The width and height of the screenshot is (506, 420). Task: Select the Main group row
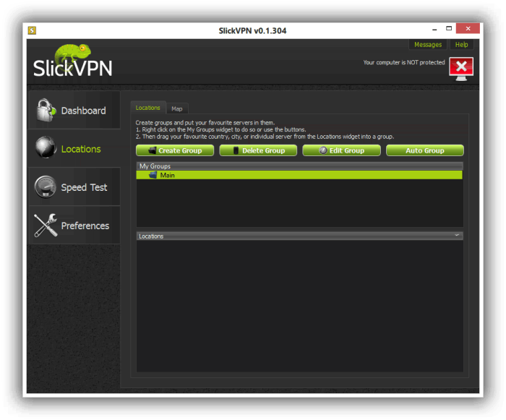point(299,175)
